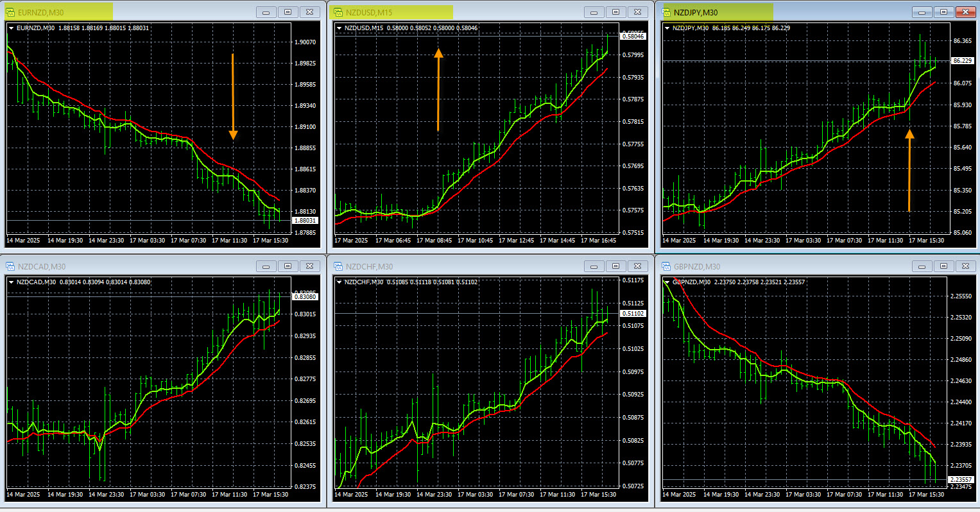Select the orange up arrow on NZDJPY chart
Image resolution: width=980 pixels, height=512 pixels.
coord(909,170)
